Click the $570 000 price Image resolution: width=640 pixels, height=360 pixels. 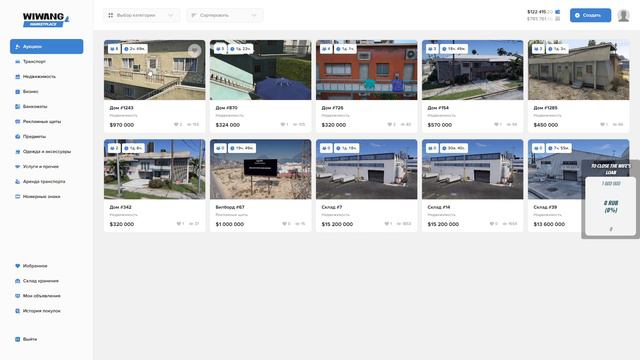click(x=440, y=125)
